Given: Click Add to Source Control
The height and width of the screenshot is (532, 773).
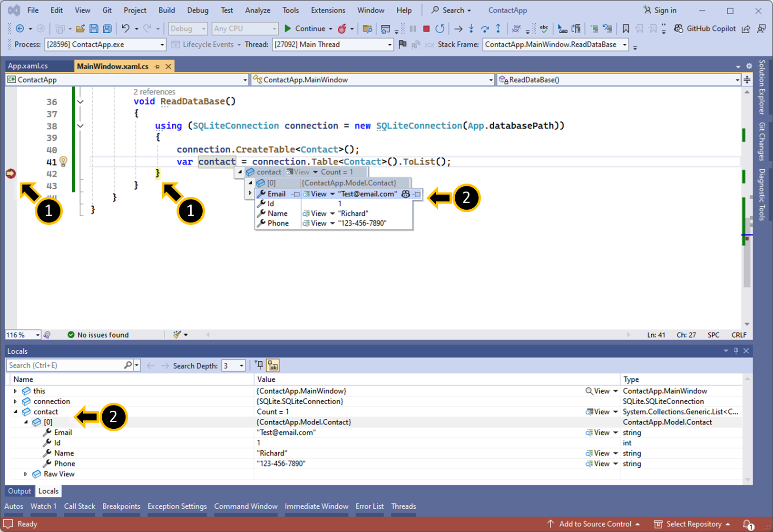Looking at the screenshot, I should [593, 524].
